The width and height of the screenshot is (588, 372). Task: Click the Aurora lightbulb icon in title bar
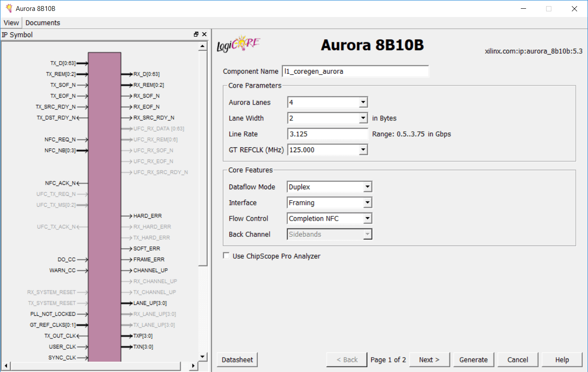pos(8,8)
